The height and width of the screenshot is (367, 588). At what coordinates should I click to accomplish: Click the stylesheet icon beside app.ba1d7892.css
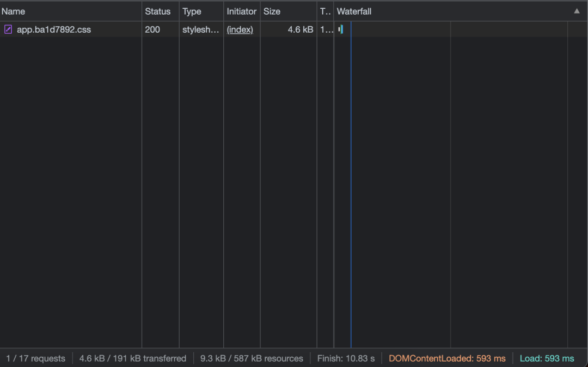(8, 29)
